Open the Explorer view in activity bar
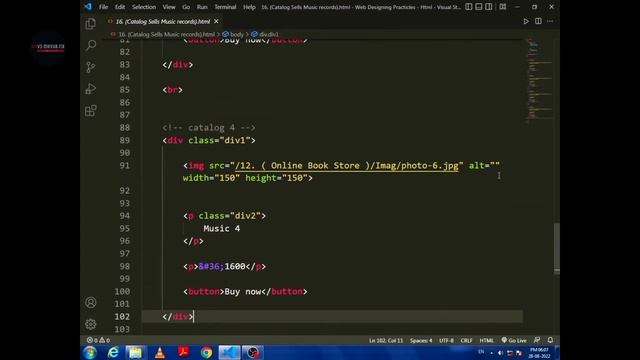 click(91, 24)
